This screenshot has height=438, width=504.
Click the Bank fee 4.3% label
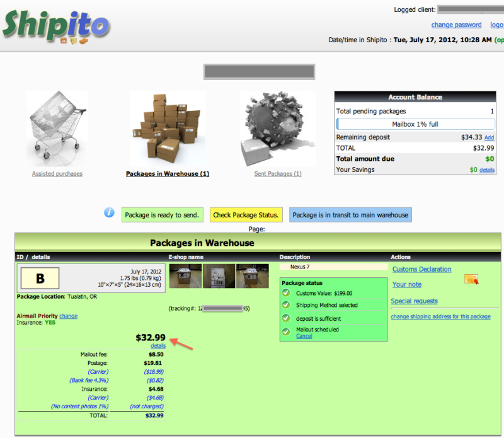point(89,381)
